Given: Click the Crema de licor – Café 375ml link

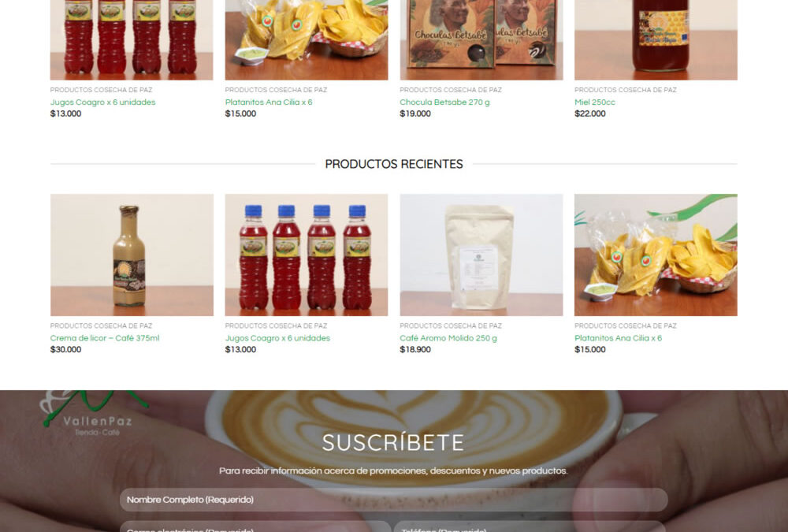Looking at the screenshot, I should click(x=105, y=338).
